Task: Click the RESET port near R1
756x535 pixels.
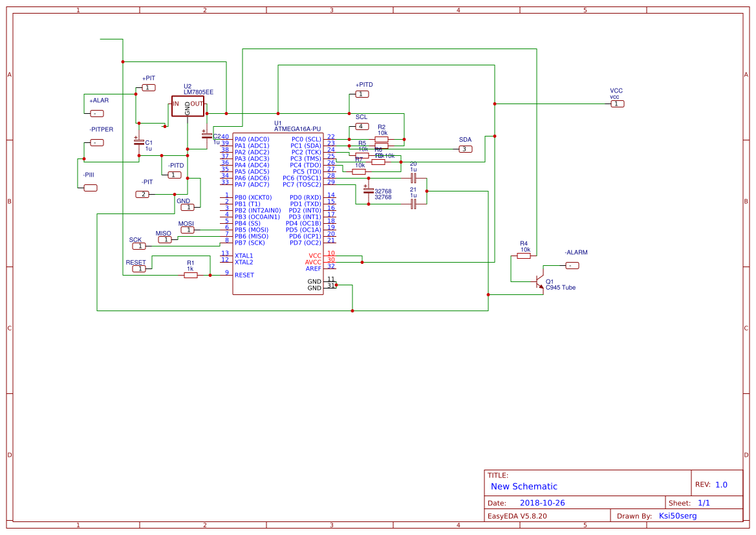Action: [x=138, y=268]
